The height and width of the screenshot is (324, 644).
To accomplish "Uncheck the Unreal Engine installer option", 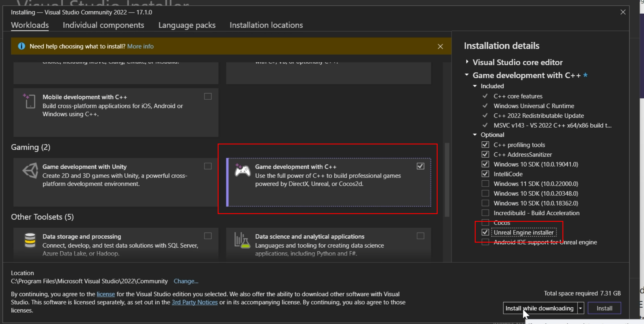I will click(485, 232).
